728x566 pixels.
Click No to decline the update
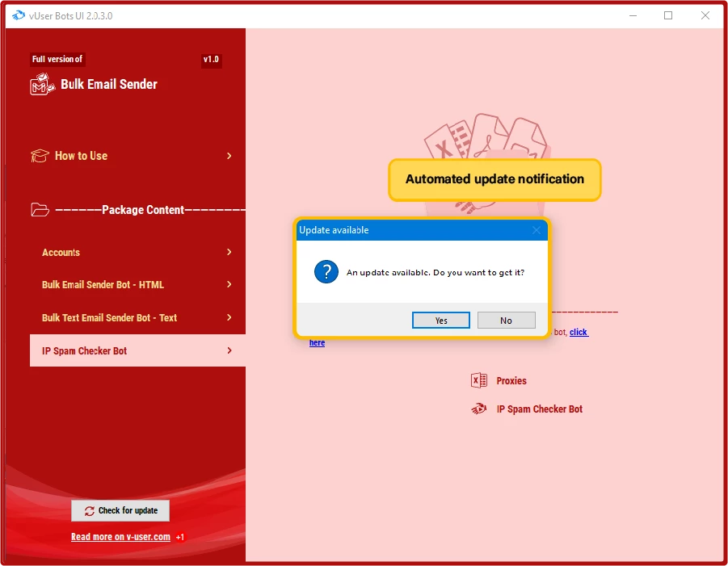tap(506, 320)
